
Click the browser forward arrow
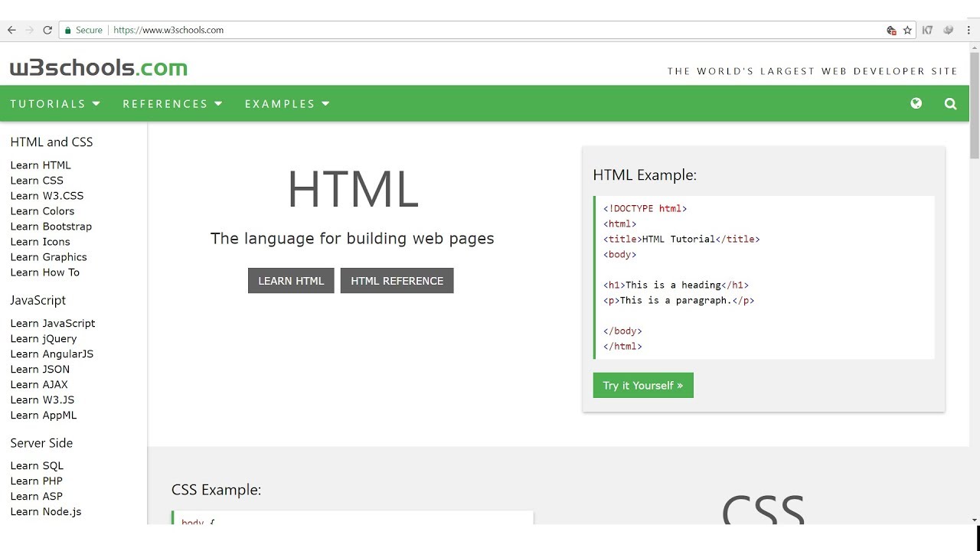(30, 30)
